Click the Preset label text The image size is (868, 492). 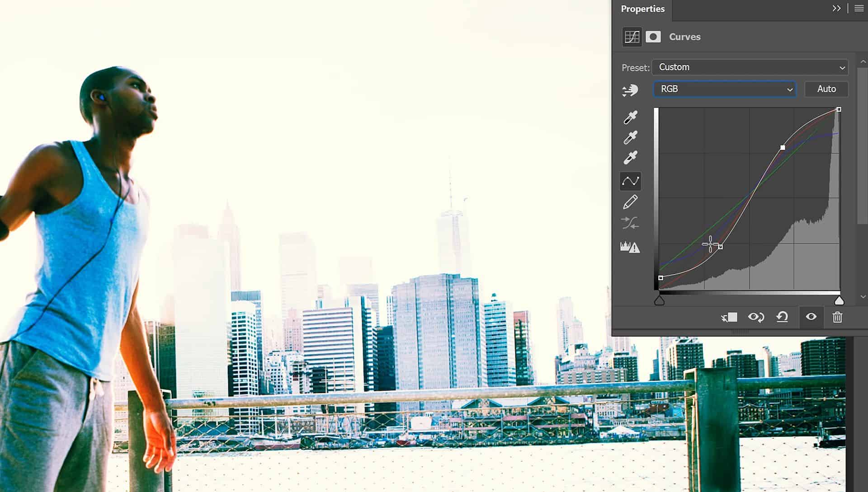635,68
